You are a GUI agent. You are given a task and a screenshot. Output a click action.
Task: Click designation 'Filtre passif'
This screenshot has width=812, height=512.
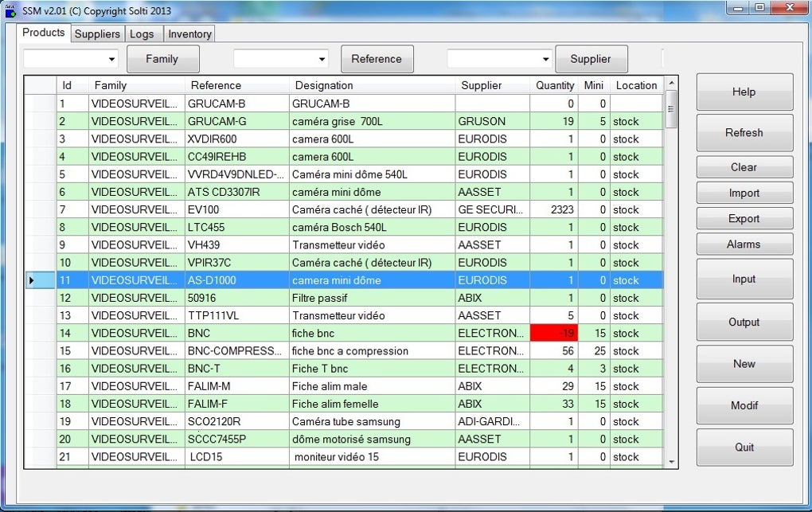click(x=373, y=298)
